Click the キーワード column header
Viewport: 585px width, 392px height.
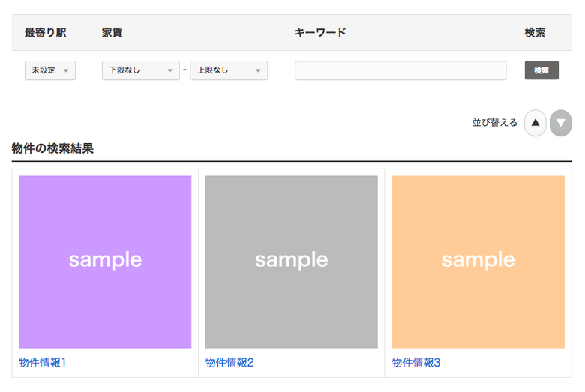click(x=320, y=32)
